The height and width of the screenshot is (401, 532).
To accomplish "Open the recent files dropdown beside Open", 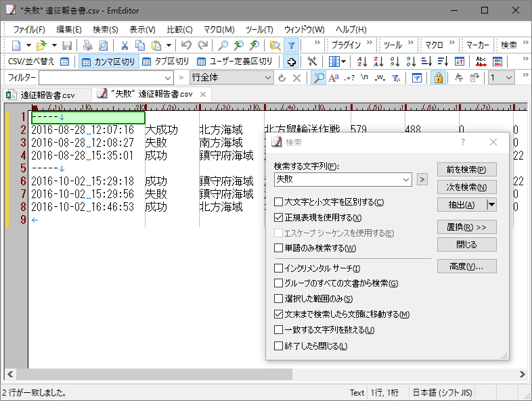I will 54,45.
